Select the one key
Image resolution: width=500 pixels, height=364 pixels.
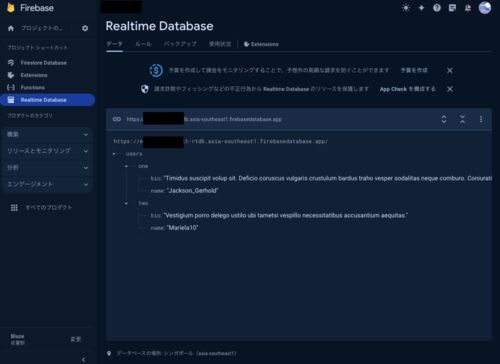click(143, 166)
